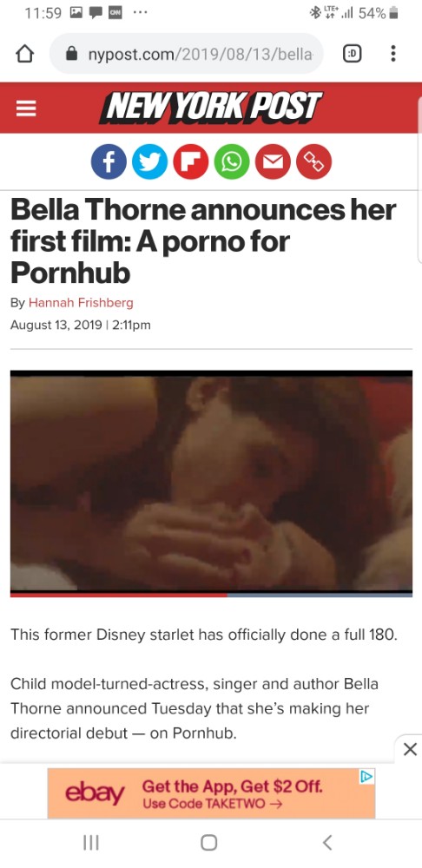
Task: Open the tab switcher button
Action: tap(352, 54)
